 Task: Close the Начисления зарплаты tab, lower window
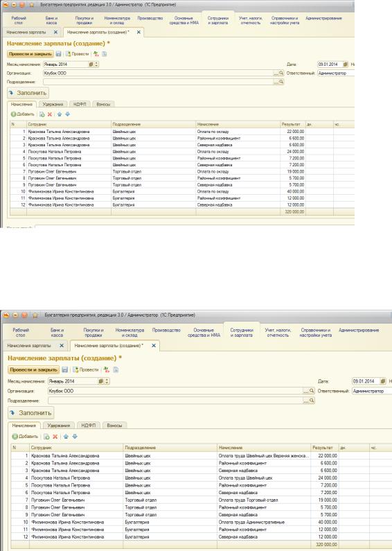62,345
